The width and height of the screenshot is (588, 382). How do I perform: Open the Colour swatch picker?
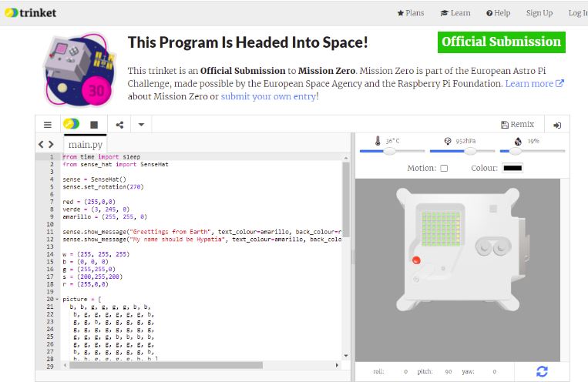coord(512,168)
